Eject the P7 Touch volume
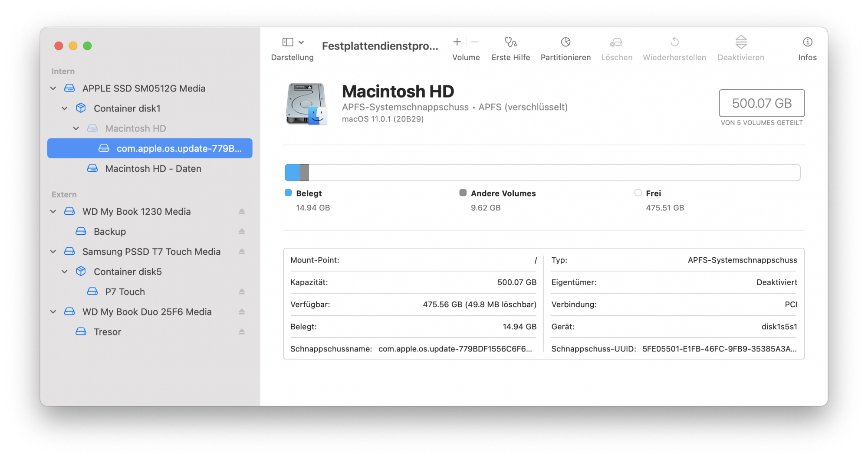868x459 pixels. coord(242,292)
